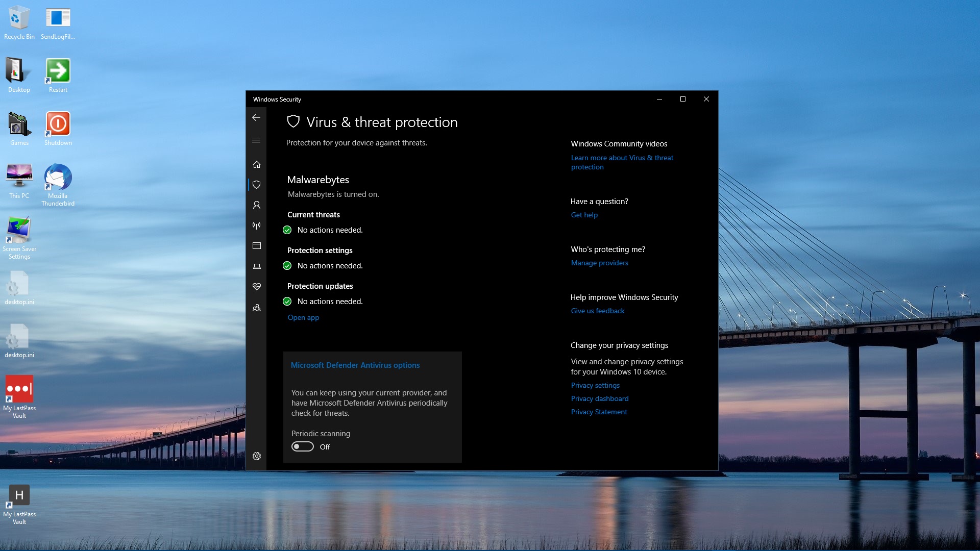Click the Get help link
The height and width of the screenshot is (551, 980).
(584, 215)
